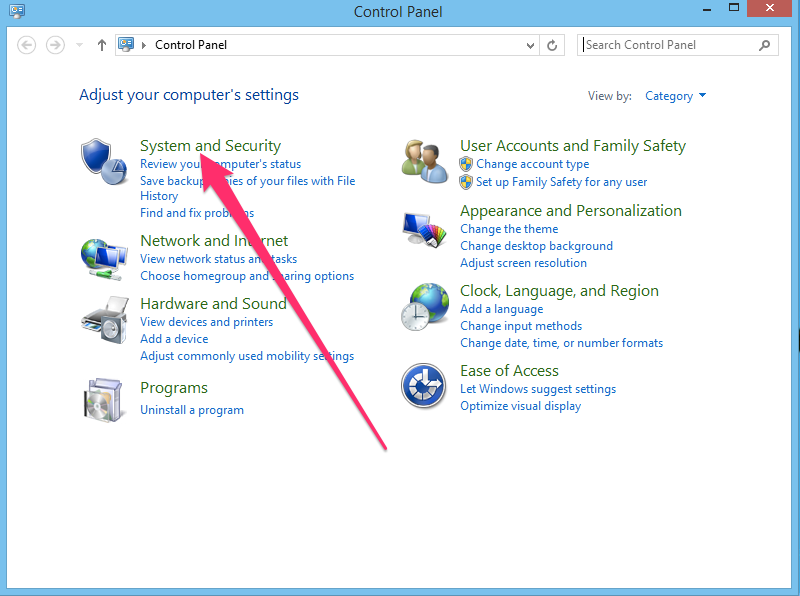Click the Change account type link

click(x=533, y=164)
